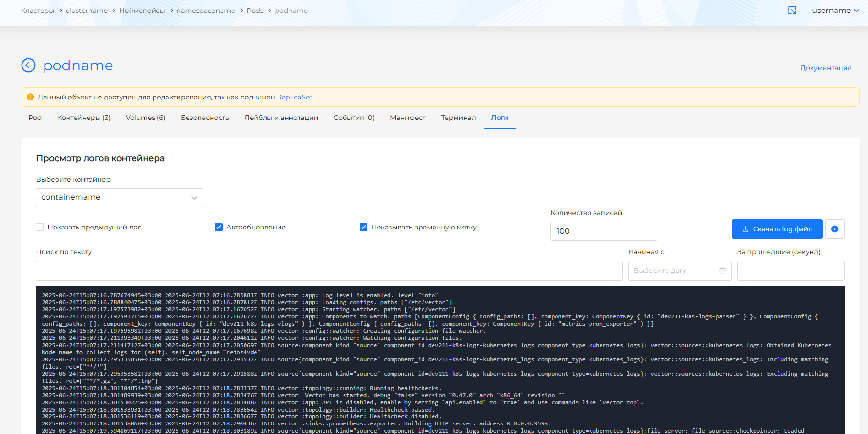Uncheck the show timestamp checkbox

(364, 227)
